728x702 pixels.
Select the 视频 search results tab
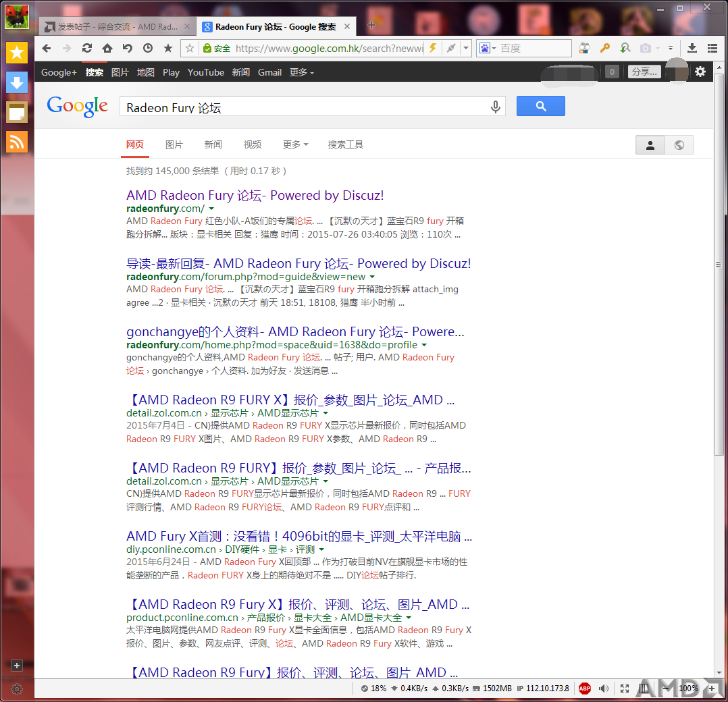(253, 144)
